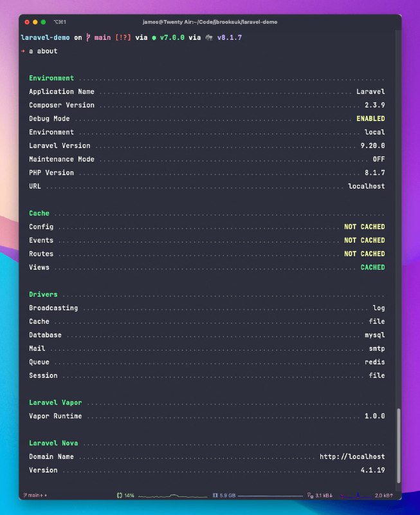Click the Nova Version value '4.1.19'

[x=373, y=470]
